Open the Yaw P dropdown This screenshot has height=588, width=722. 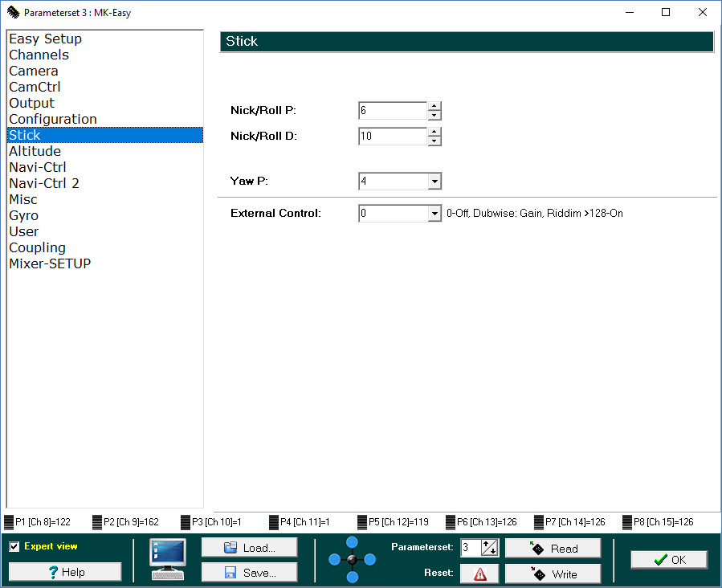(434, 182)
